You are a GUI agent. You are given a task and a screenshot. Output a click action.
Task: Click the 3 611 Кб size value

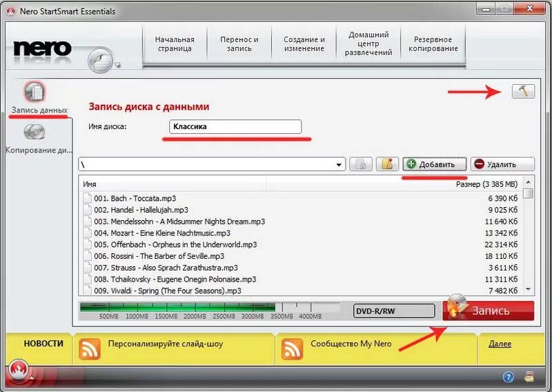pos(503,268)
